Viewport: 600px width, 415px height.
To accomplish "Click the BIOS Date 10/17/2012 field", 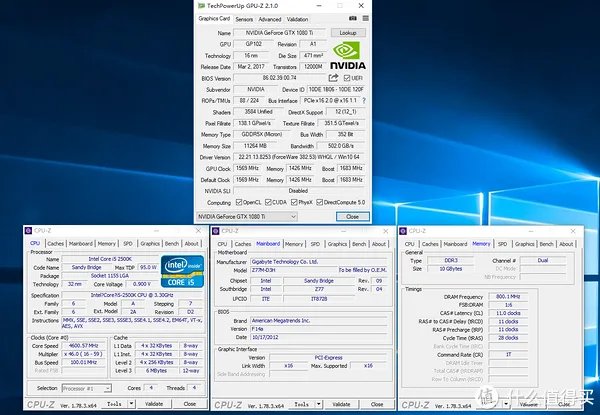I will (319, 337).
